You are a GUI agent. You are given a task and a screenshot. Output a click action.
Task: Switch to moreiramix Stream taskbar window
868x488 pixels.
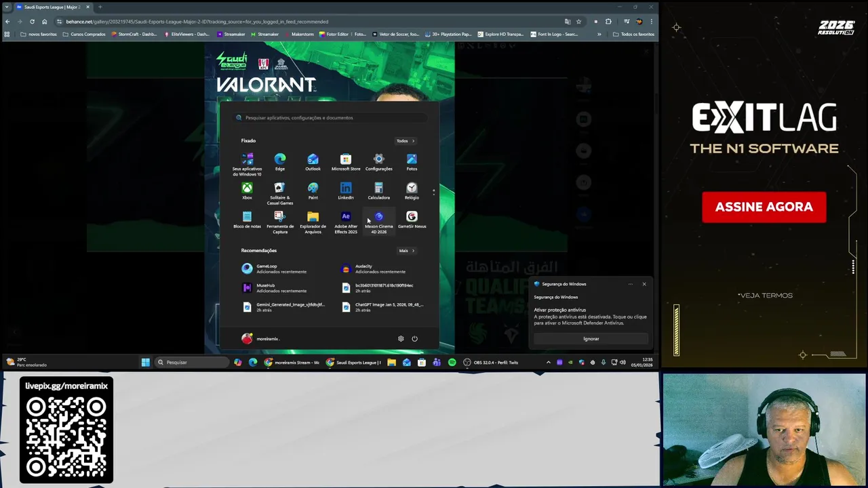pos(292,363)
